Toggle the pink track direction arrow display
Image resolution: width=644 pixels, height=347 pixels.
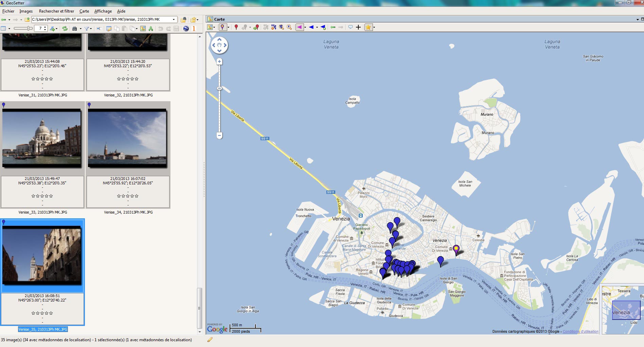click(300, 27)
